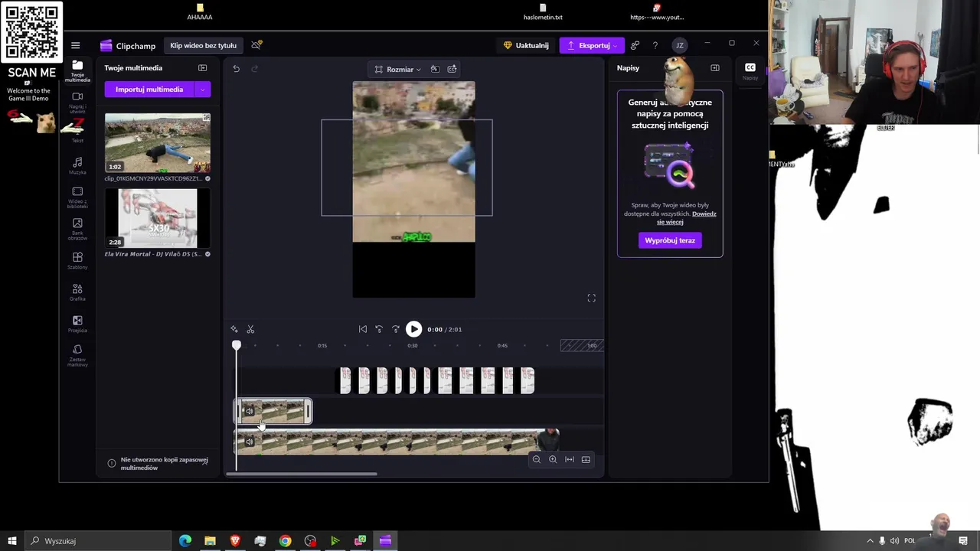This screenshot has height=551, width=980.
Task: Open Wideo z biblioteki tab
Action: click(77, 197)
